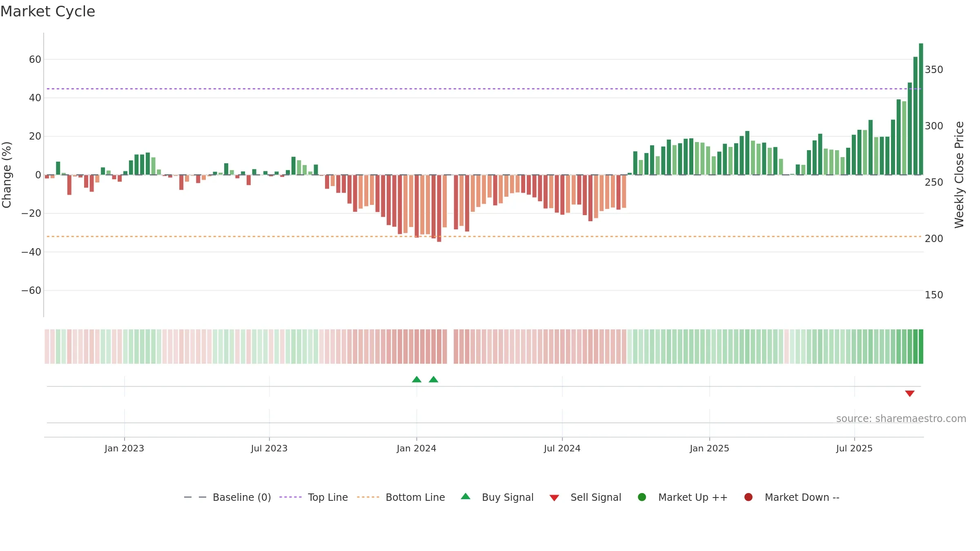
Task: Click the red Market Down circle in legend
Action: click(748, 497)
